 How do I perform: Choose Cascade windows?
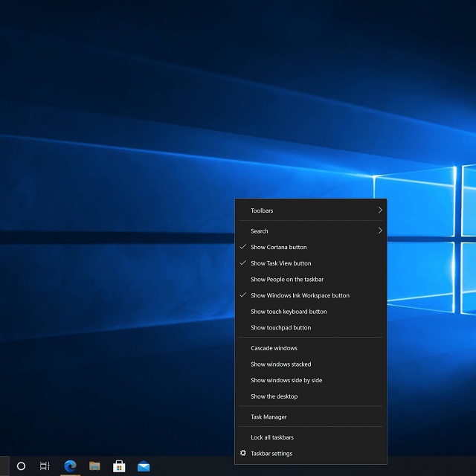(311, 348)
